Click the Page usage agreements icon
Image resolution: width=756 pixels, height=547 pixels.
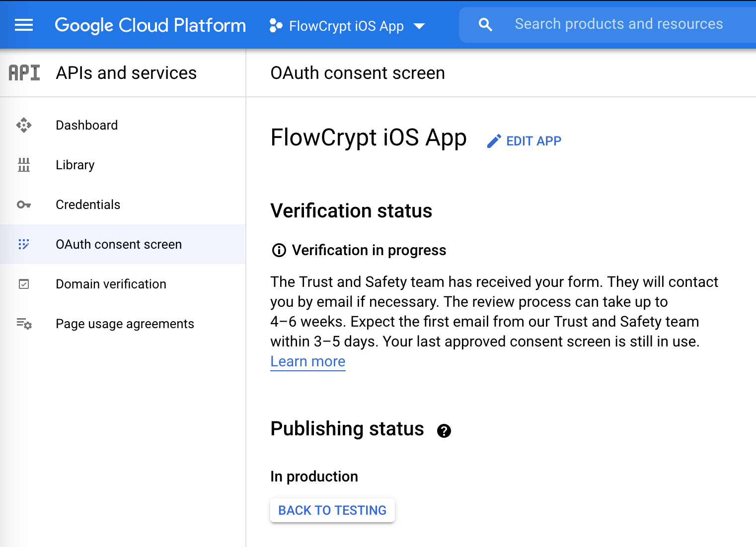(x=24, y=324)
